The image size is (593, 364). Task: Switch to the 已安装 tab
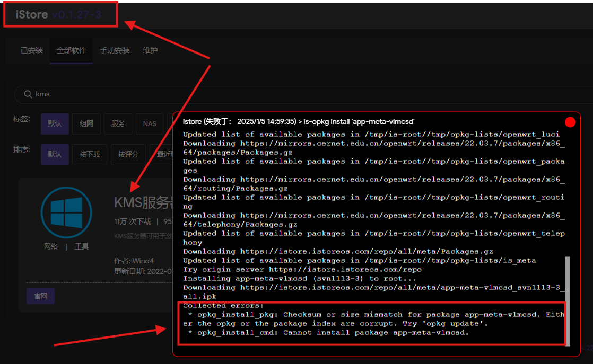click(x=32, y=51)
